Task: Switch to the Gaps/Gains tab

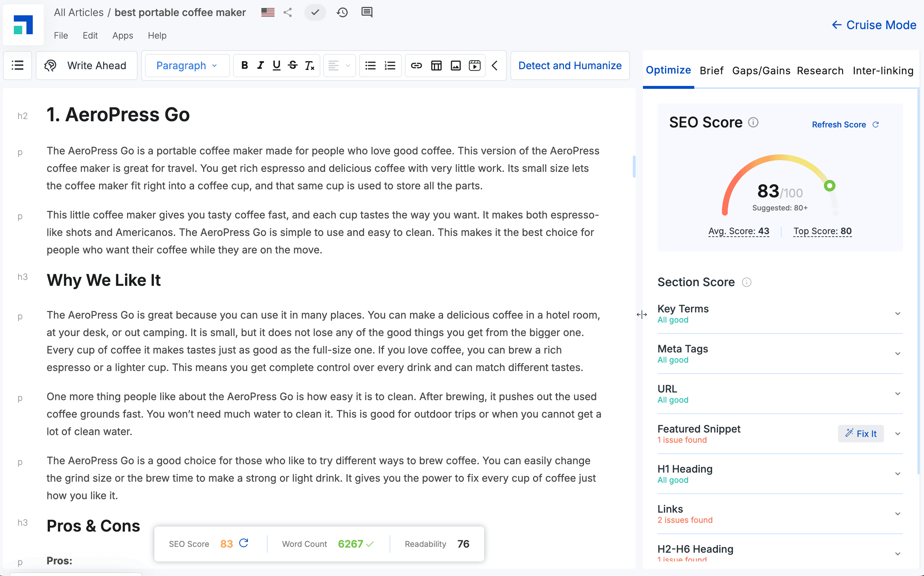Action: 761,71
